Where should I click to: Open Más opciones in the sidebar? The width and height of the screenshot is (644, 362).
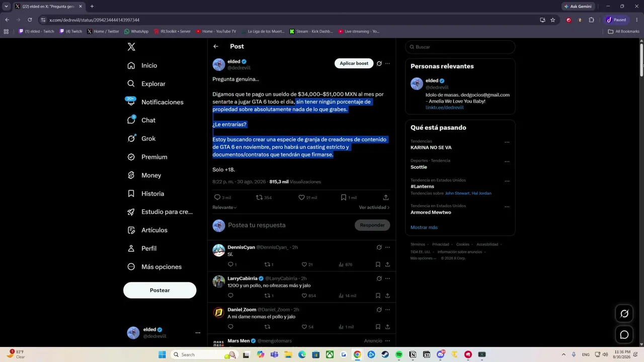tap(154, 267)
